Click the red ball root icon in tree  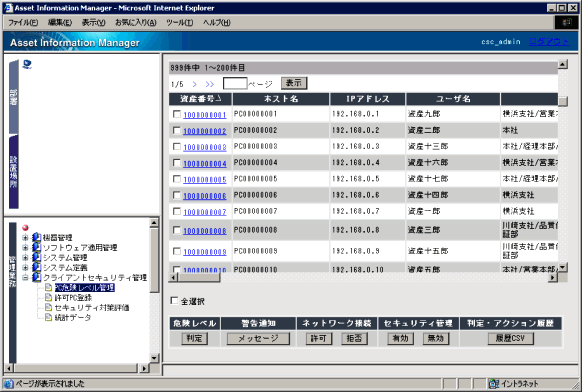click(x=25, y=228)
